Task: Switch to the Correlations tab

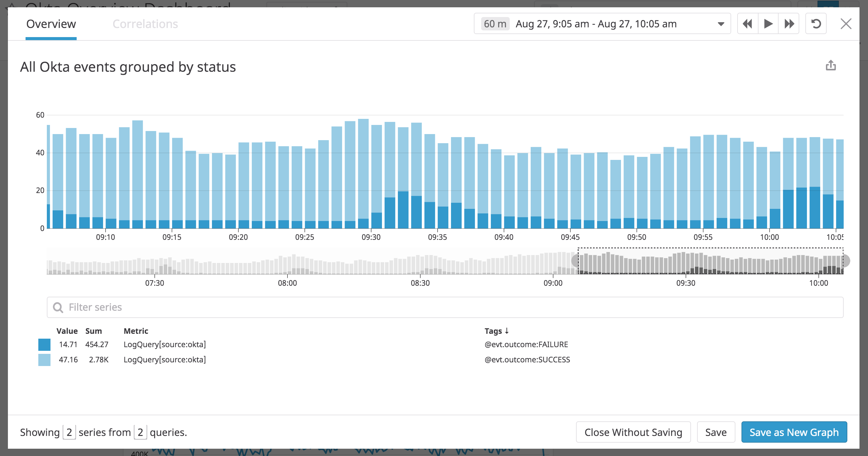Action: click(x=145, y=24)
